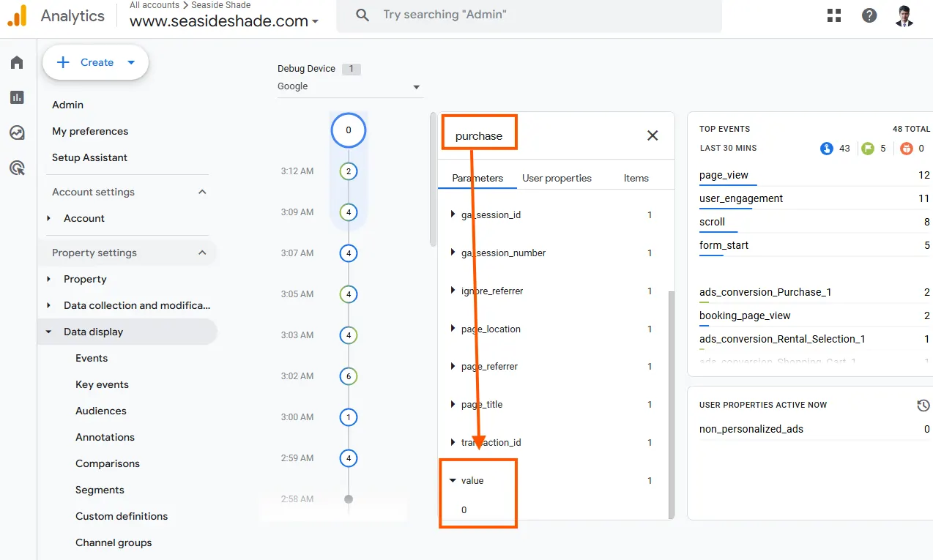Click the user properties history icon
This screenshot has width=933, height=560.
pos(923,405)
